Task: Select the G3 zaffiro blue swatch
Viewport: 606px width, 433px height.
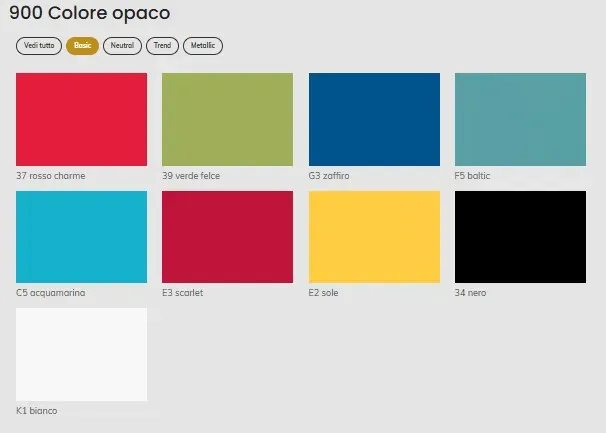Action: pyautogui.click(x=374, y=119)
